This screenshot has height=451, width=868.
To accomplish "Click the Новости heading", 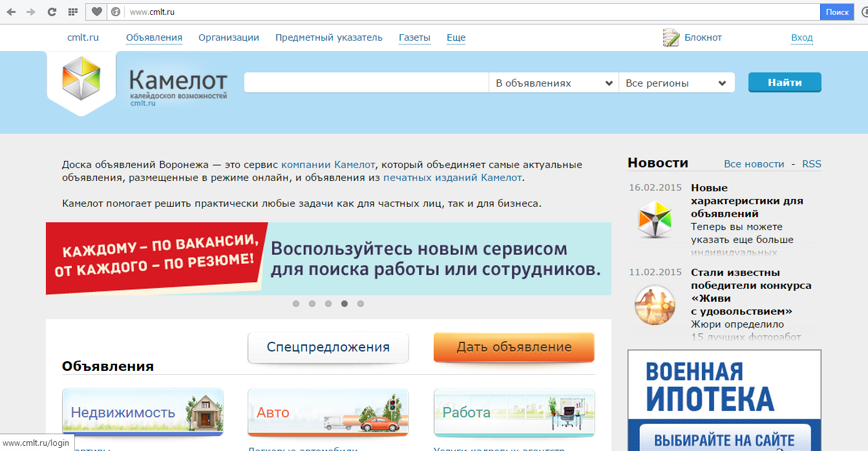I will 658,163.
